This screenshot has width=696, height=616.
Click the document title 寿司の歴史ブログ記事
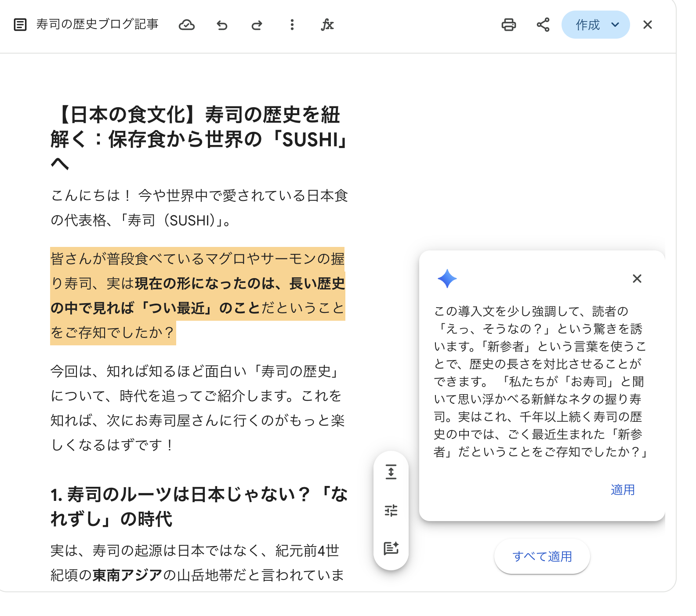pos(97,25)
